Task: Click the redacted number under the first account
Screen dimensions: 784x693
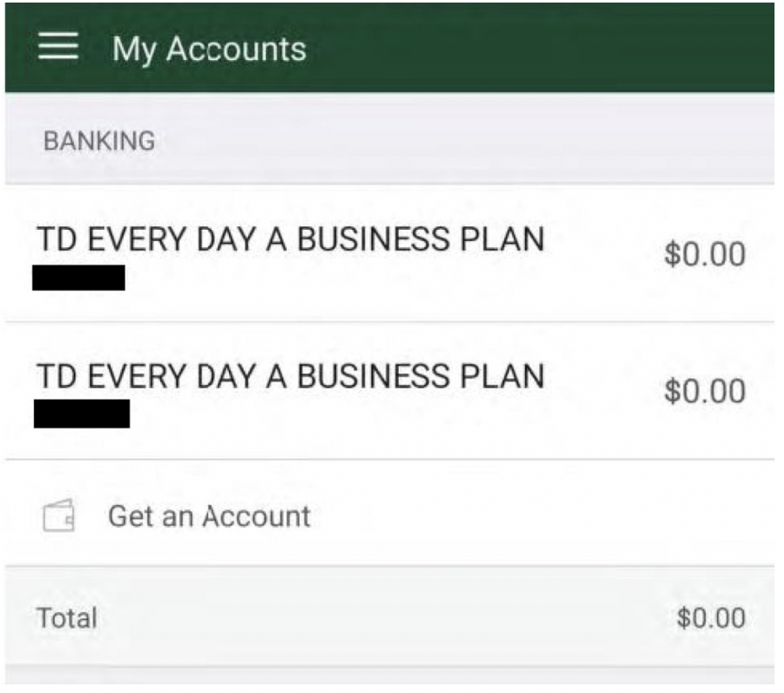Action: point(78,278)
